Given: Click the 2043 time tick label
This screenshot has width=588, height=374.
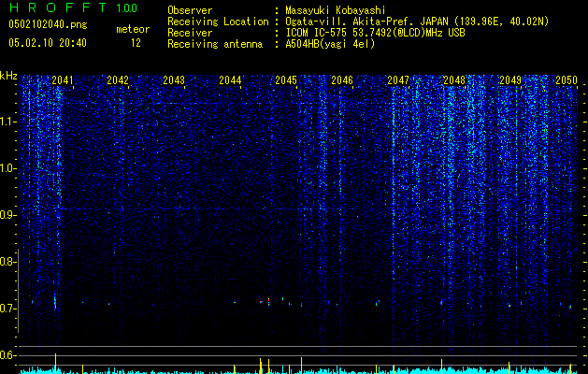Looking at the screenshot, I should coord(174,80).
